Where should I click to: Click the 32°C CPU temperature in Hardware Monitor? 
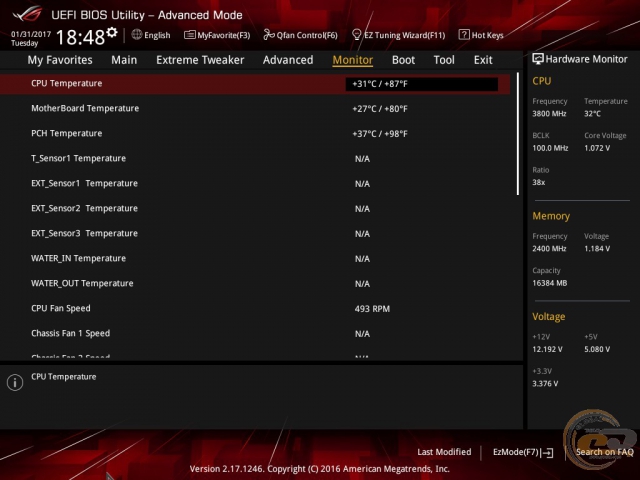click(592, 114)
